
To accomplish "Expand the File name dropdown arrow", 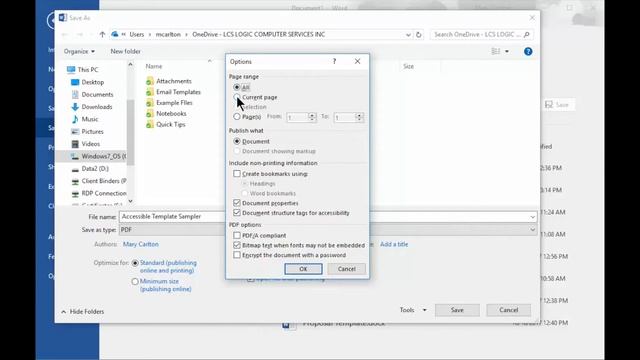I will click(x=532, y=217).
